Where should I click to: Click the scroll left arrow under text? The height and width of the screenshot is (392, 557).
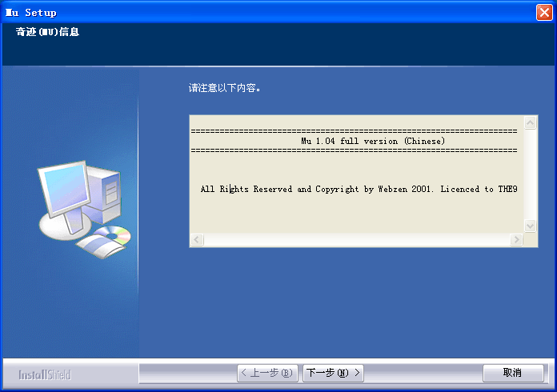coord(197,240)
